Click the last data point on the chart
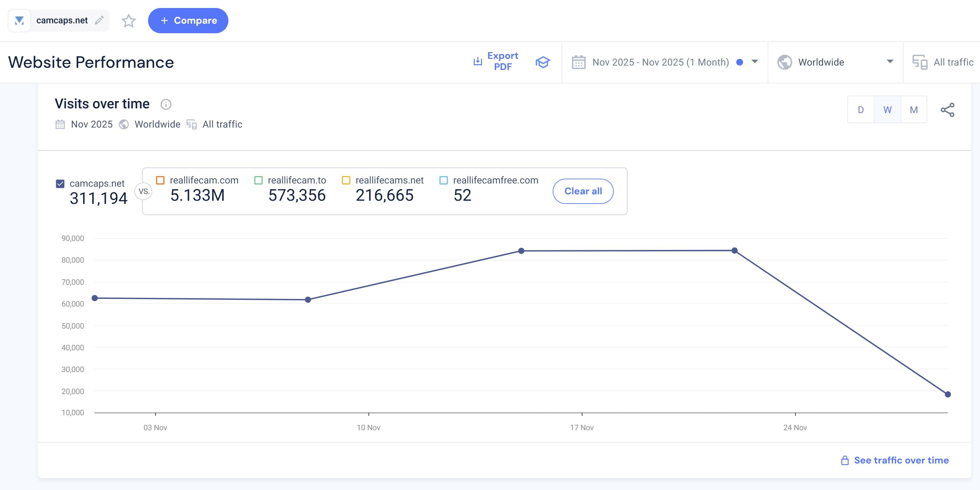 tap(948, 394)
